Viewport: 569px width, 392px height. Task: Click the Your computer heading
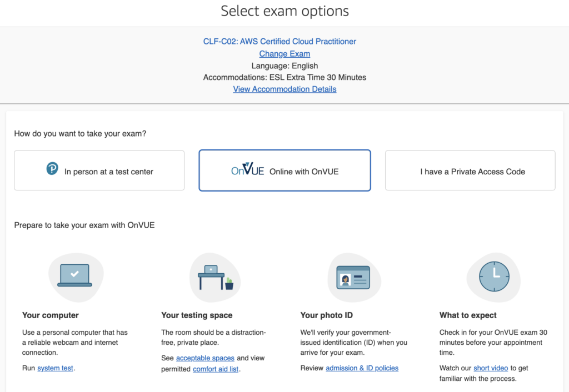pyautogui.click(x=51, y=315)
